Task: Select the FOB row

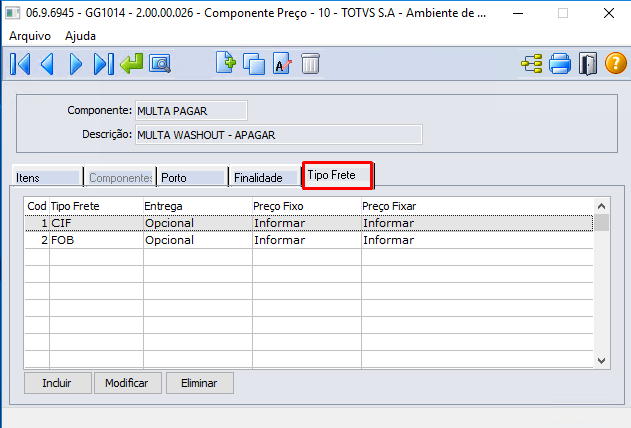Action: (309, 240)
